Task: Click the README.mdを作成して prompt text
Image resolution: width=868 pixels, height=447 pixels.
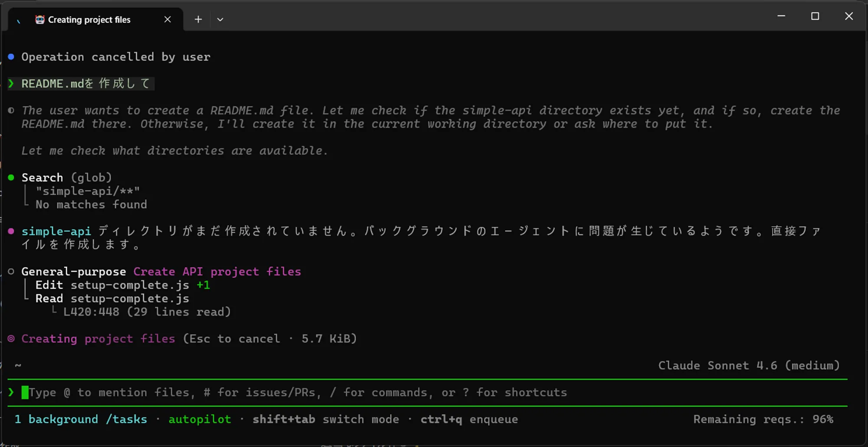Action: (x=86, y=83)
